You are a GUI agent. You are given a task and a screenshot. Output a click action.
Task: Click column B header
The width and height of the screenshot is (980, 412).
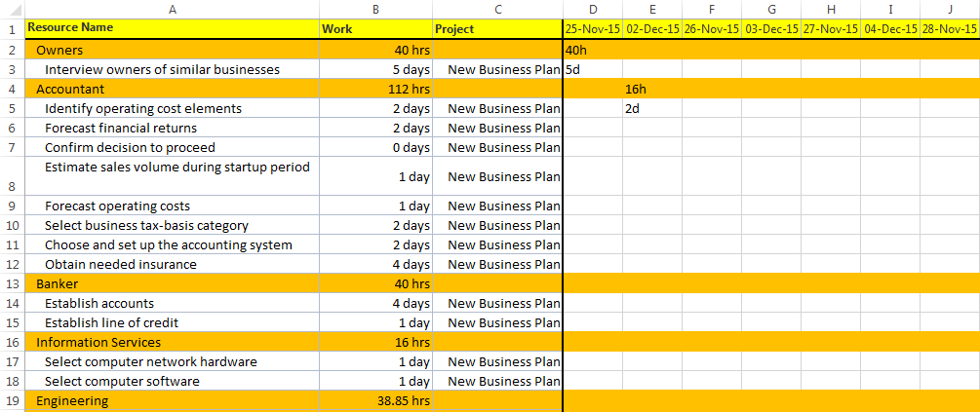point(375,9)
